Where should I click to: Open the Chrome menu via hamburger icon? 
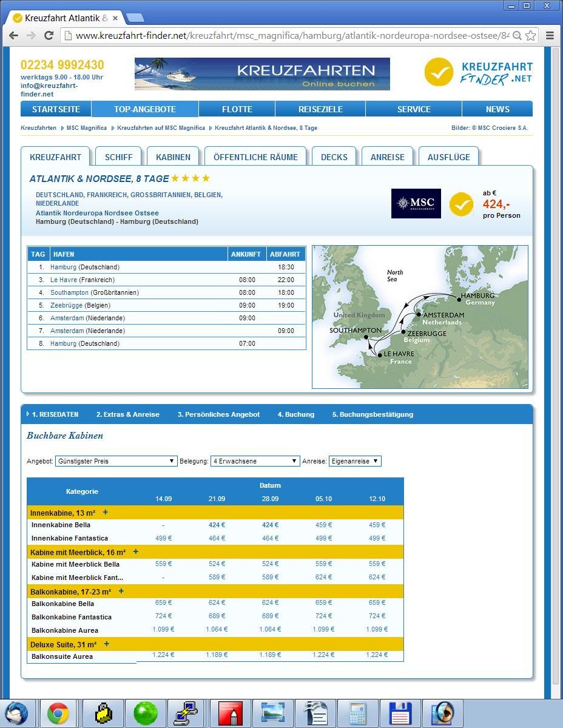click(550, 35)
